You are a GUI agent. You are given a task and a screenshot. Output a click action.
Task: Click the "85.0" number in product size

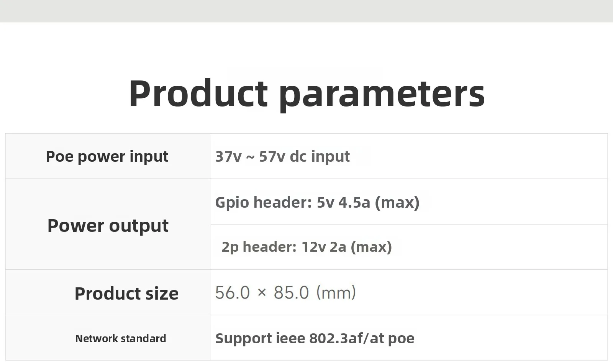(291, 293)
